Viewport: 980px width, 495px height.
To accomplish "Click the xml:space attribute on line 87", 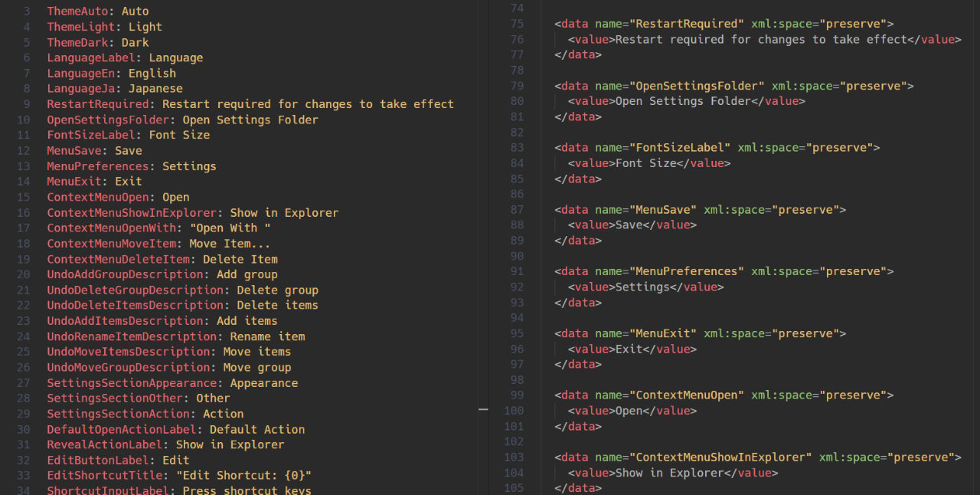I will tap(734, 209).
